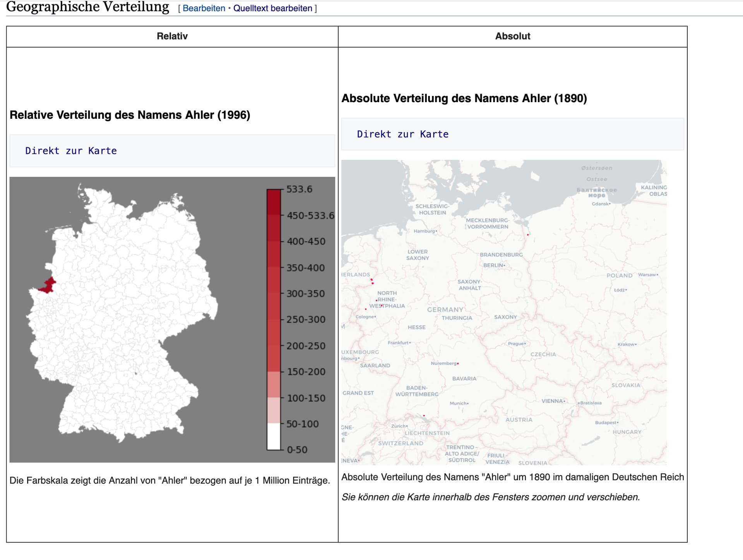Click the Bearbeiten edit link
The height and width of the screenshot is (560, 743).
(204, 8)
